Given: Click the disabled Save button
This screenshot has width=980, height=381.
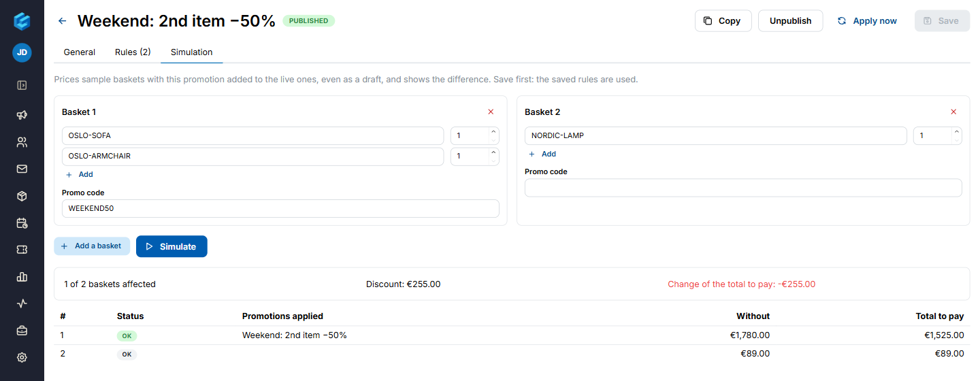Looking at the screenshot, I should (942, 20).
